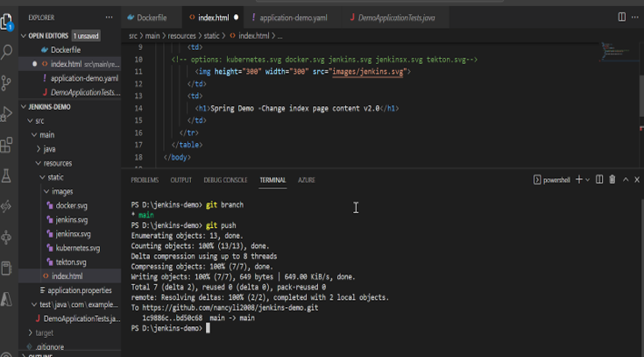This screenshot has height=357, width=644.
Task: Open the DEBUG CONSOLE panel tab
Action: [x=225, y=180]
